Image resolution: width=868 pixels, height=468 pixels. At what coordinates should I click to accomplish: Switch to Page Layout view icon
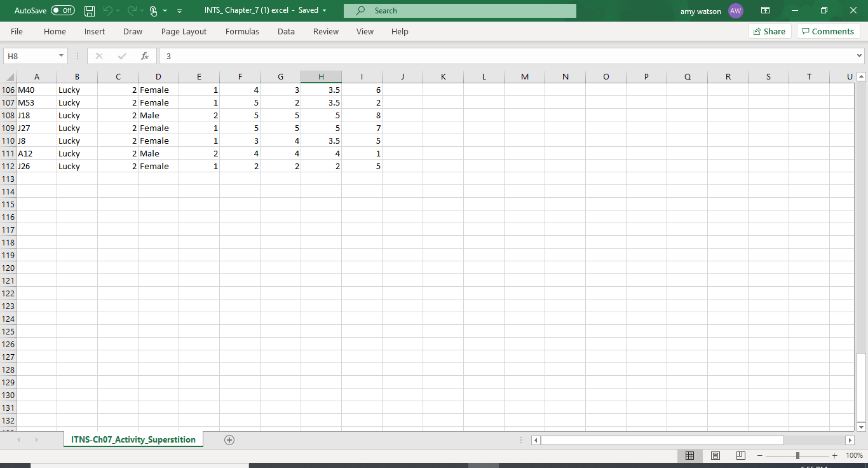point(715,456)
